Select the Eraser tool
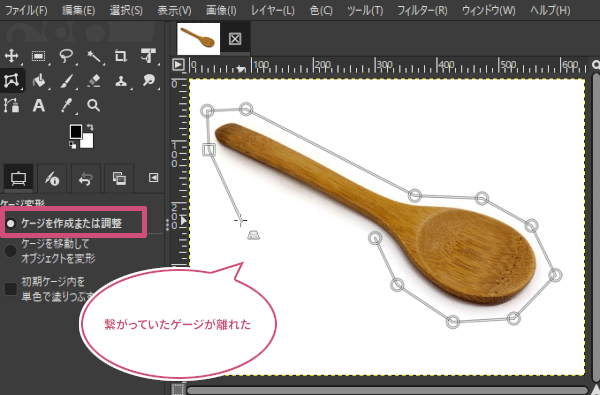The width and height of the screenshot is (600, 395). [94, 80]
